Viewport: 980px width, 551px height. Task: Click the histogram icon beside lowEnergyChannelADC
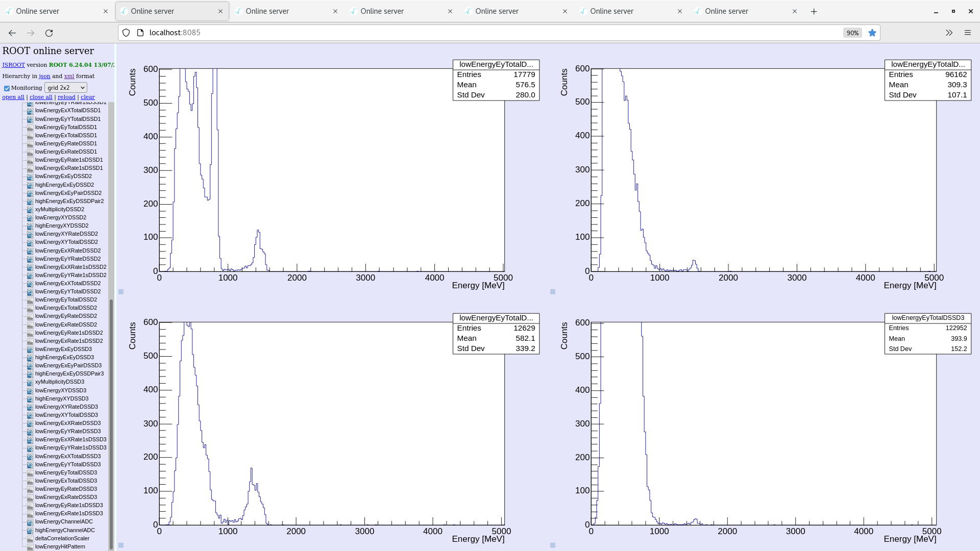(x=30, y=522)
